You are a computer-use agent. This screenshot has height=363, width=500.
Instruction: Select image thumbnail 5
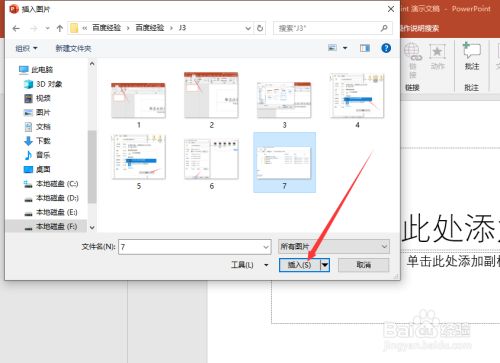(139, 157)
